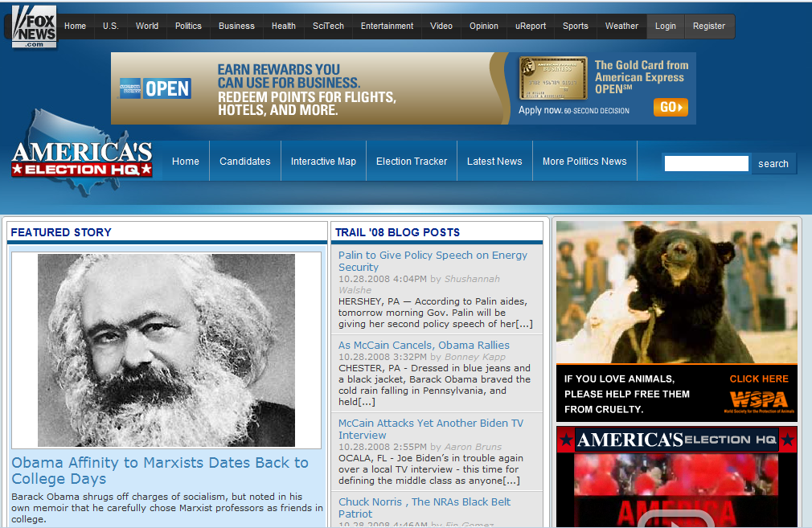Click the Fox News logo
The width and height of the screenshot is (812, 528).
pos(35,27)
